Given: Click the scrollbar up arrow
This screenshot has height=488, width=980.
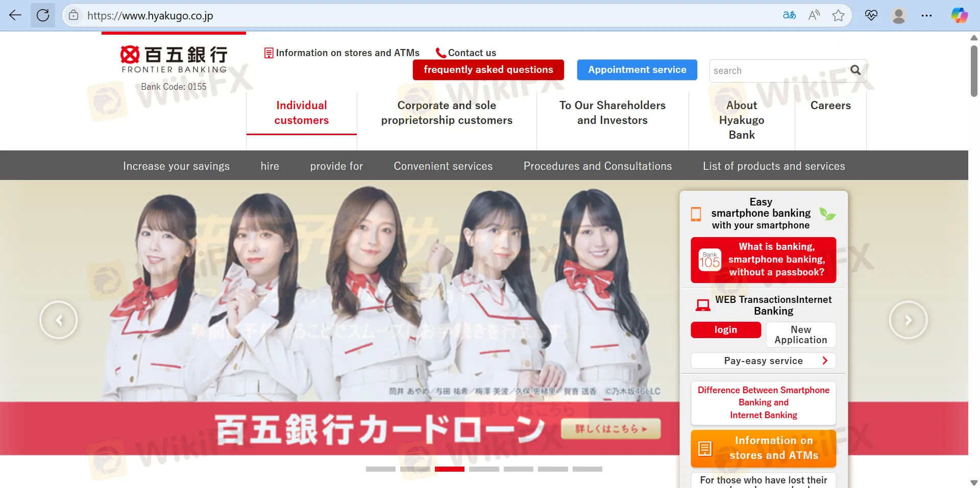Looking at the screenshot, I should tap(974, 38).
